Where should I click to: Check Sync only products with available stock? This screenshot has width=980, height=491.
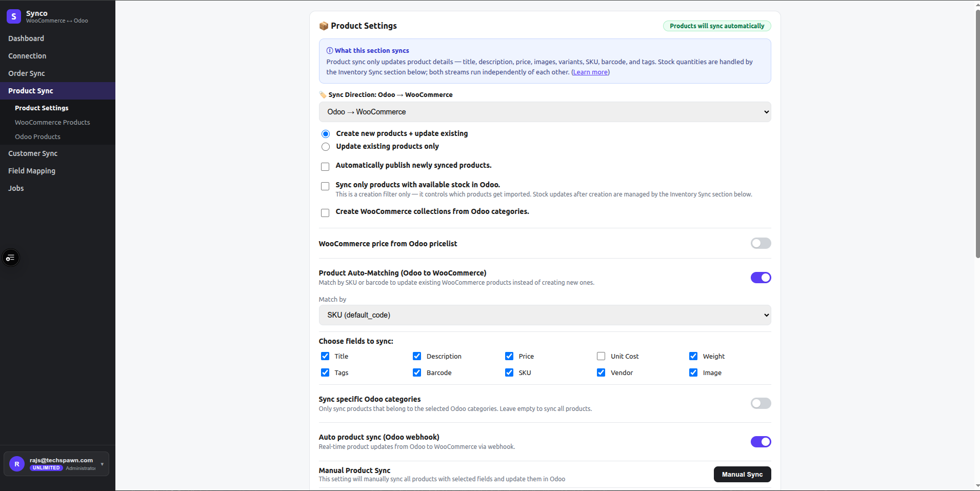pos(325,186)
